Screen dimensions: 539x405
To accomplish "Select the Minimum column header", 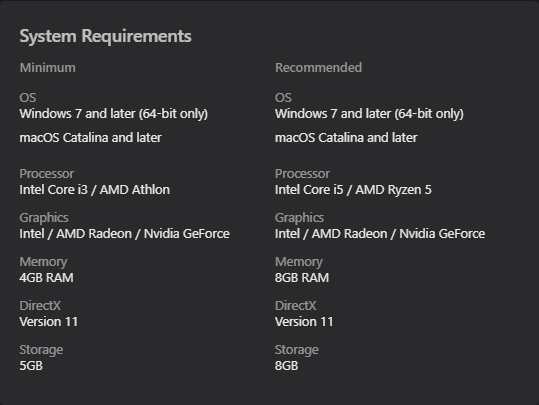I will point(47,68).
